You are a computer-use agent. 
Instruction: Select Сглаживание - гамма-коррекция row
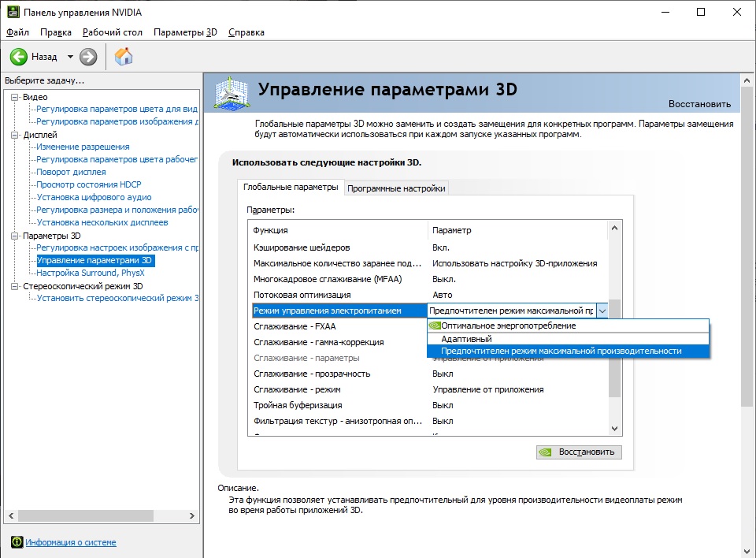(339, 342)
